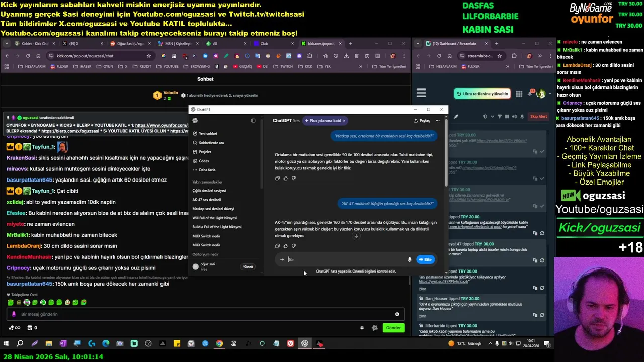Thumbs down the drill decibel answer
Screen dimensions: 644x362
click(294, 178)
